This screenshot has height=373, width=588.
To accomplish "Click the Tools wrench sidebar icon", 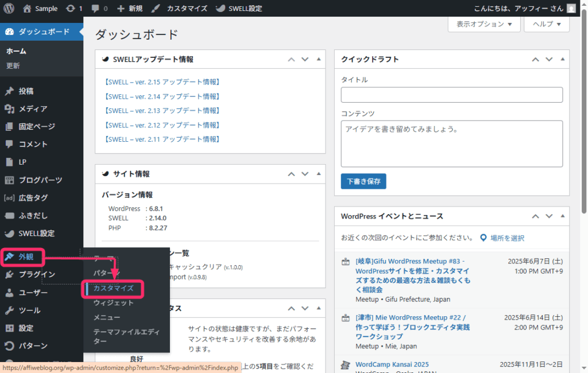I will tap(9, 310).
